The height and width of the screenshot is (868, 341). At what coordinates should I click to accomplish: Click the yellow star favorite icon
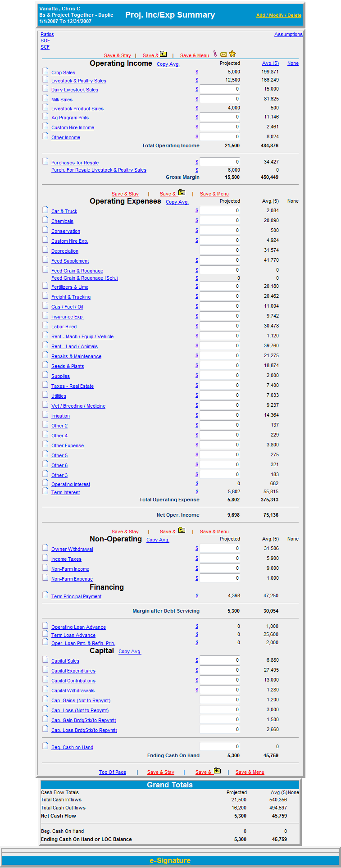click(x=232, y=54)
